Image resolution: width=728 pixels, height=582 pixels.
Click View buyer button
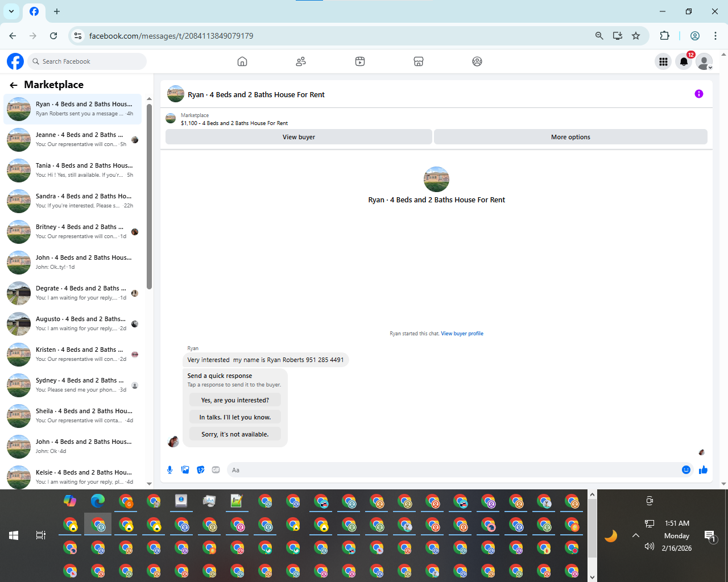coord(299,137)
